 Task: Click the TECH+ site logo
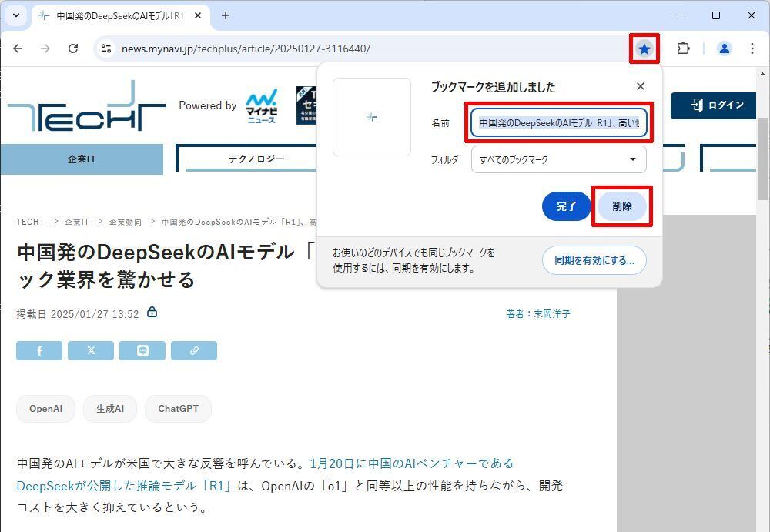click(x=86, y=105)
